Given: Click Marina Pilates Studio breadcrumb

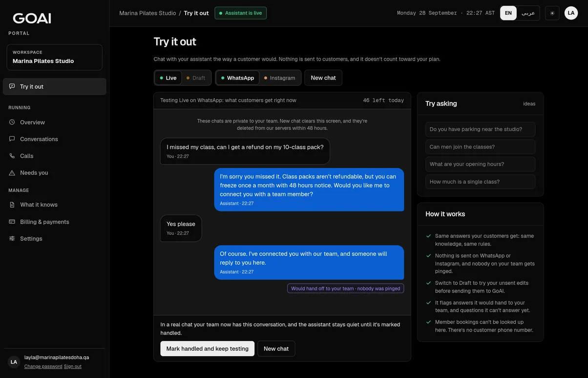Looking at the screenshot, I should pyautogui.click(x=147, y=13).
